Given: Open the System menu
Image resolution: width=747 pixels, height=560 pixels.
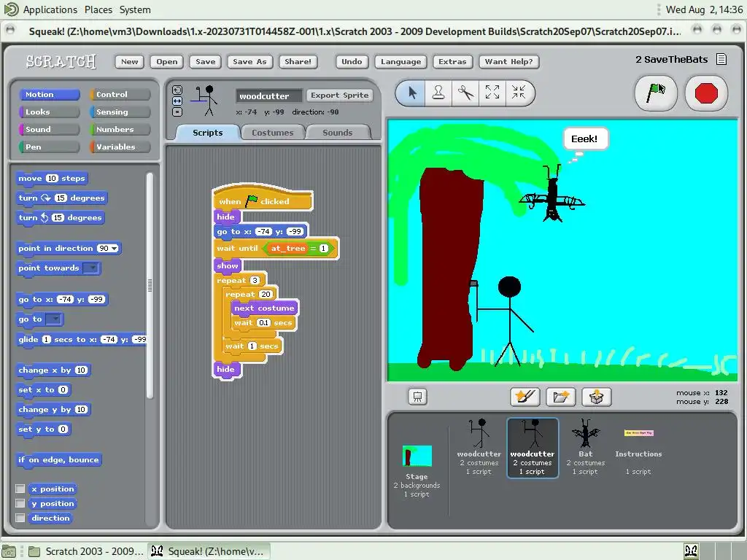Looking at the screenshot, I should pos(135,9).
